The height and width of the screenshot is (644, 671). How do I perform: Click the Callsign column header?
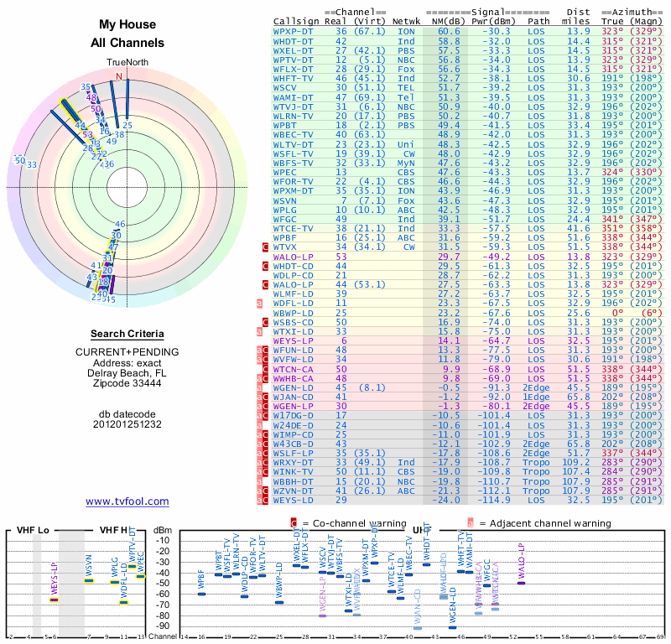(296, 22)
